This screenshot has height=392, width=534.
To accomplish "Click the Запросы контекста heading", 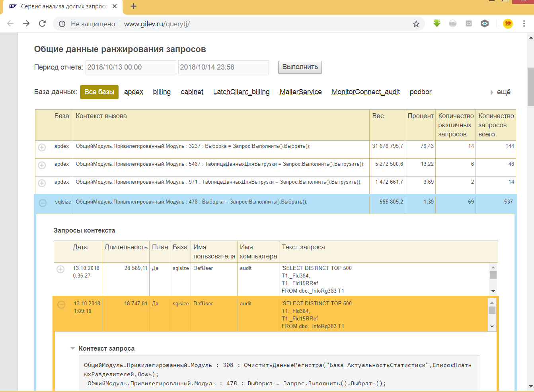I will coord(84,230).
